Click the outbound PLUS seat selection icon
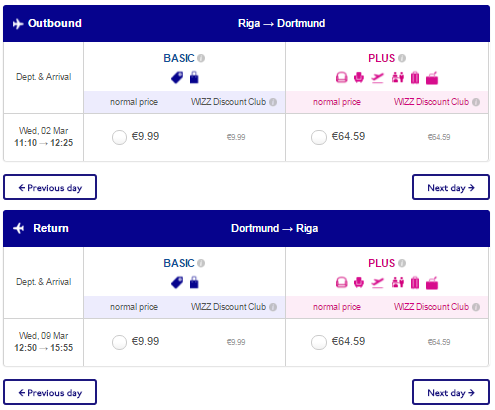The width and height of the screenshot is (495, 410). [x=359, y=78]
